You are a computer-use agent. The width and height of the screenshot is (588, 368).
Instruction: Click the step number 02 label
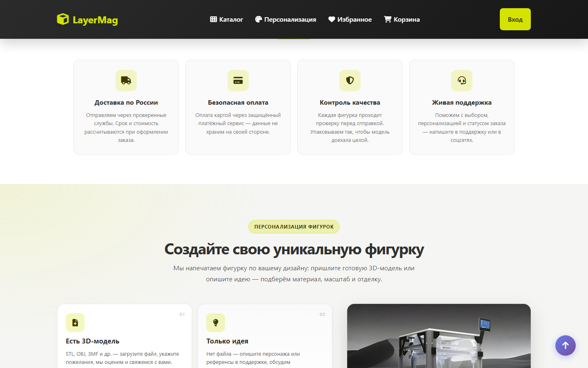tap(323, 314)
